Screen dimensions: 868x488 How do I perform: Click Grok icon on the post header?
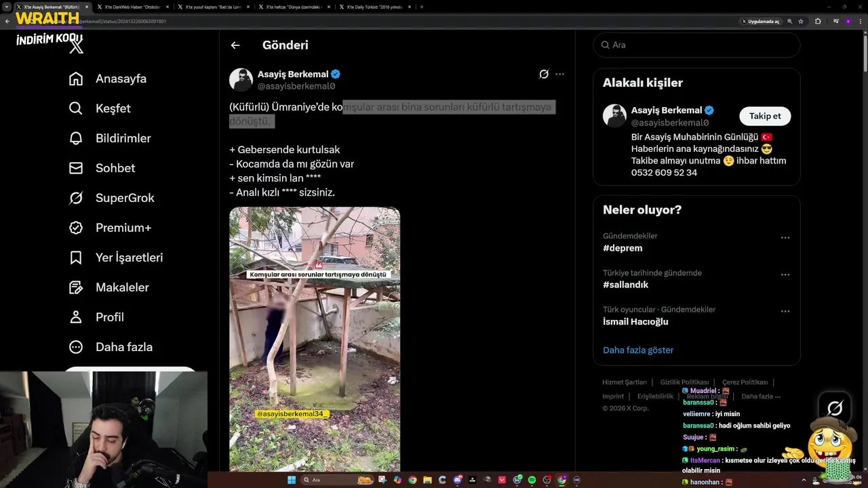[x=544, y=74]
